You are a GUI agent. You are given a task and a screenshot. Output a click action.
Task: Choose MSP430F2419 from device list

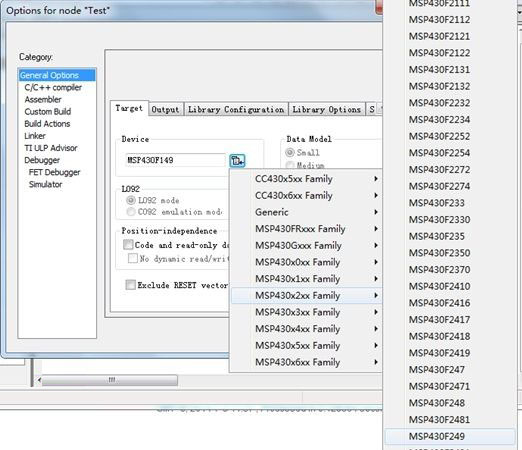tap(449, 353)
